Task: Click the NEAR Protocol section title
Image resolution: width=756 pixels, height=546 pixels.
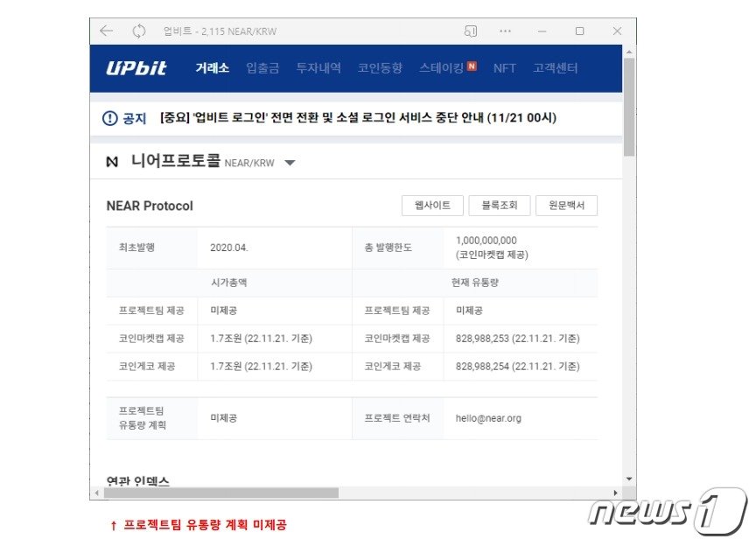Action: (150, 206)
